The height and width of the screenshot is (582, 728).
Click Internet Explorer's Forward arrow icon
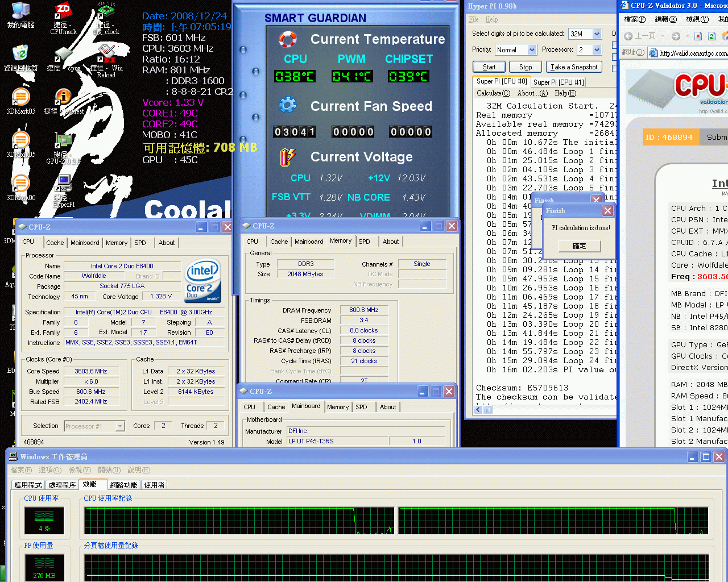(676, 36)
